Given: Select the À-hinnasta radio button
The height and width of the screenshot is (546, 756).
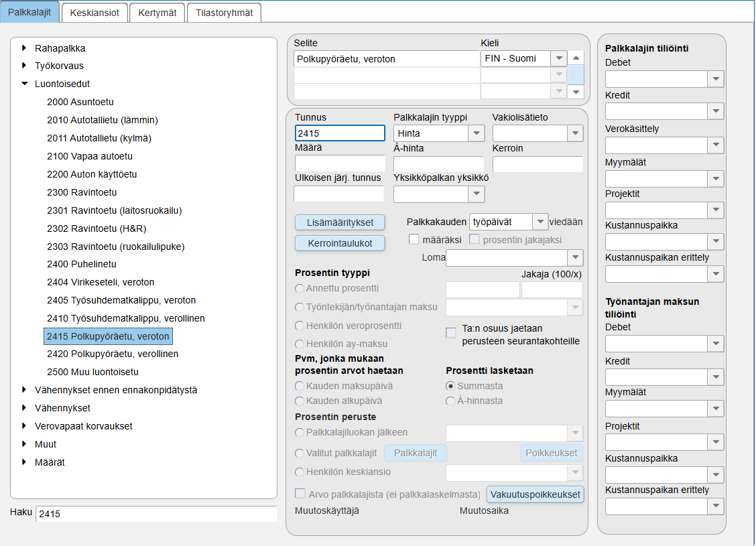Looking at the screenshot, I should [x=450, y=401].
